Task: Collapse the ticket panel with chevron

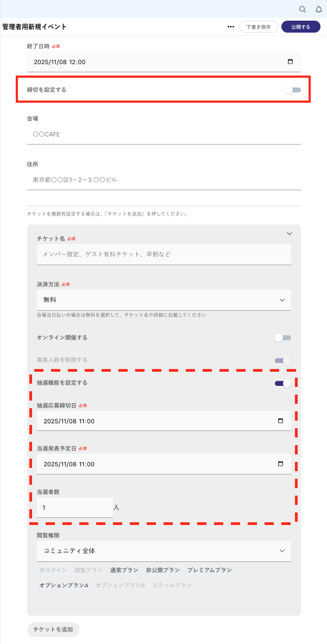Action: [290, 234]
